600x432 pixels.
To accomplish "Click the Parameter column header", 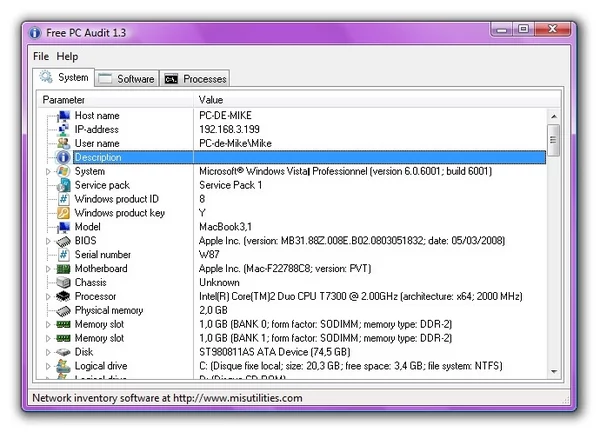I will coord(116,100).
